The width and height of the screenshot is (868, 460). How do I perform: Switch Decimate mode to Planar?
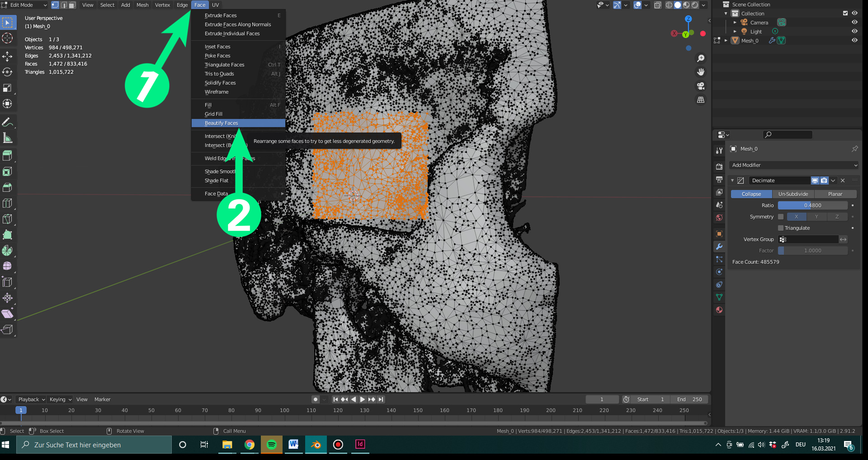[x=835, y=194]
